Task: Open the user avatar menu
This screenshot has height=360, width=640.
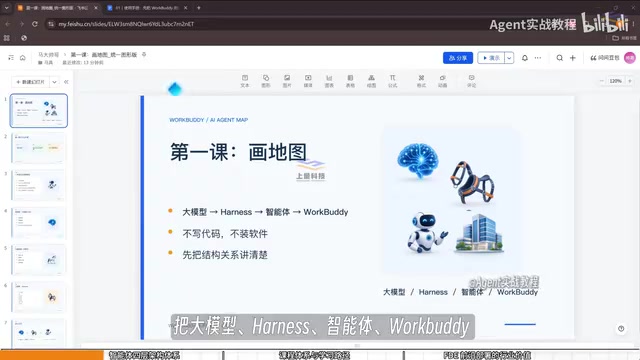Action: [630, 58]
